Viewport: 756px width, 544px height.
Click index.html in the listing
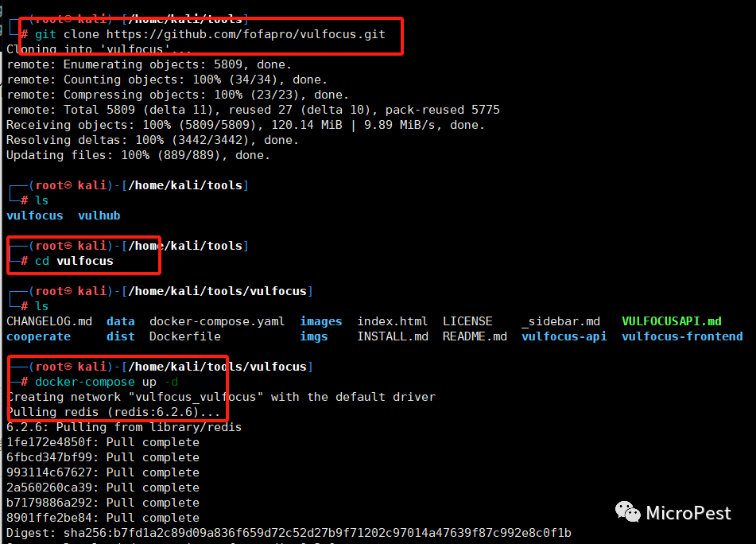pyautogui.click(x=393, y=321)
